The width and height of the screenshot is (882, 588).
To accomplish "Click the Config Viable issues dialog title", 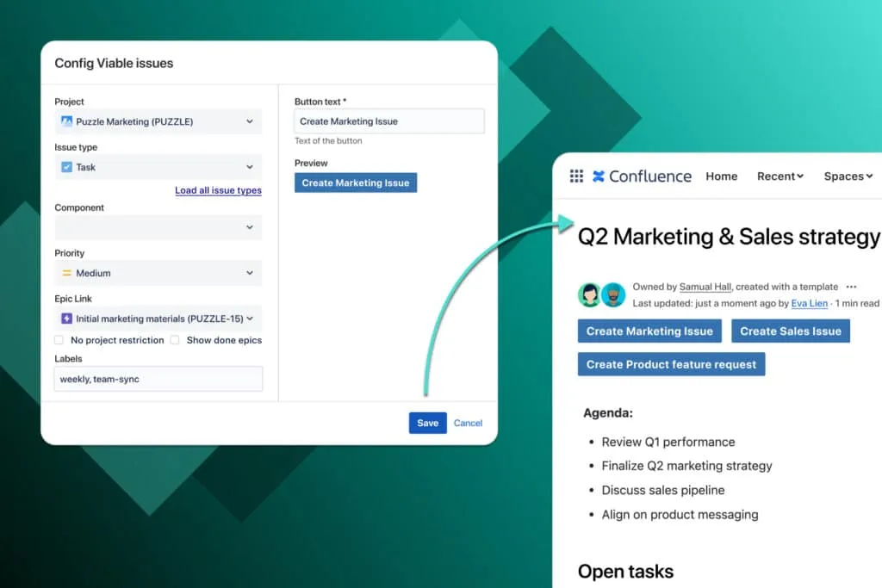I will pyautogui.click(x=114, y=63).
